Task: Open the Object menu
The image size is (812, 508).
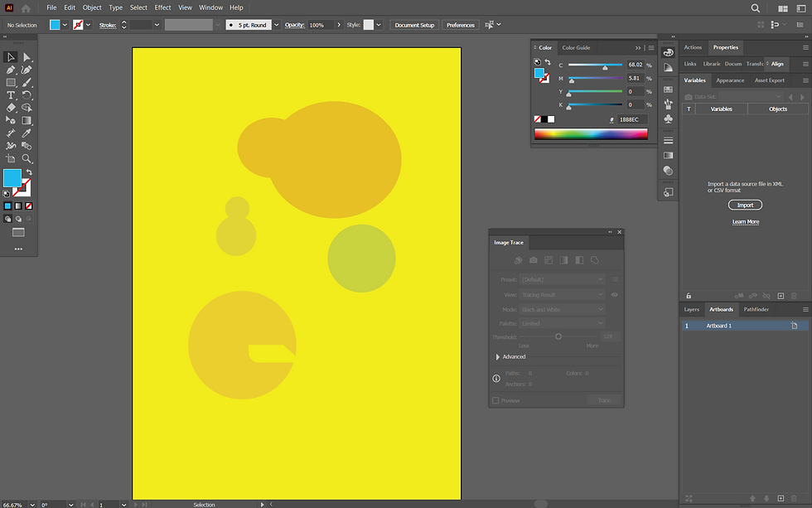Action: pos(92,7)
